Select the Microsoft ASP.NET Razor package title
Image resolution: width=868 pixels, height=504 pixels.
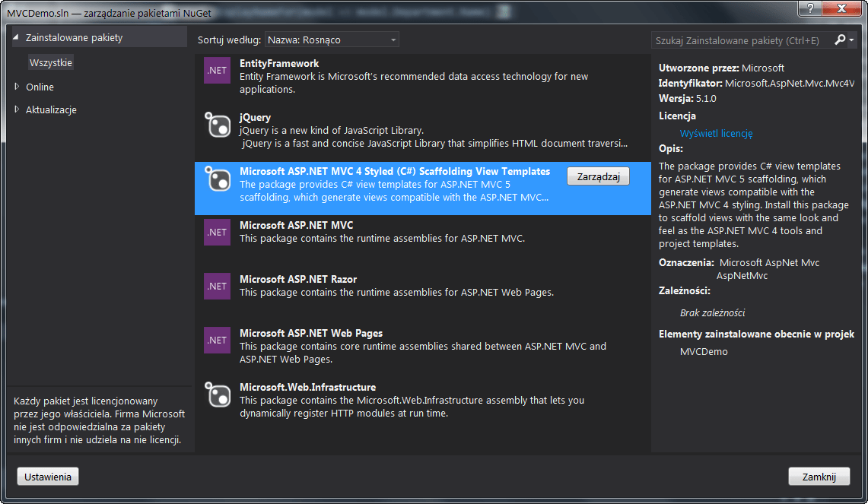tap(297, 280)
